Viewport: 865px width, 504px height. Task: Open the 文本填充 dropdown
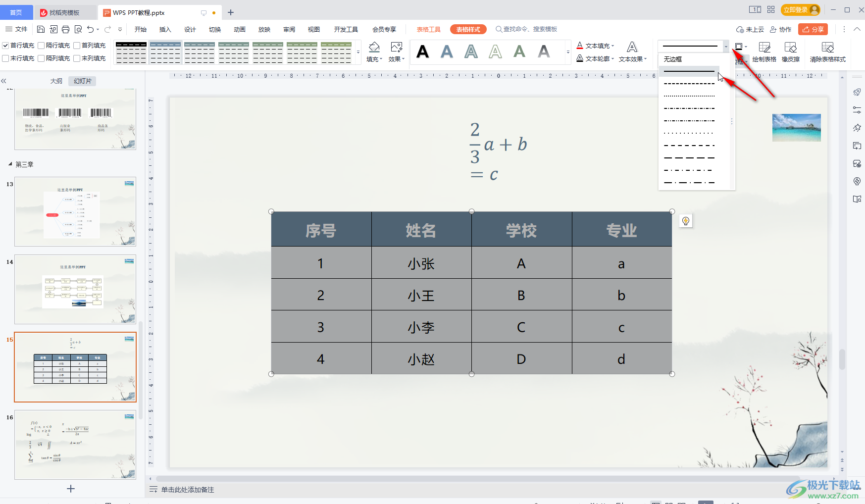point(613,46)
